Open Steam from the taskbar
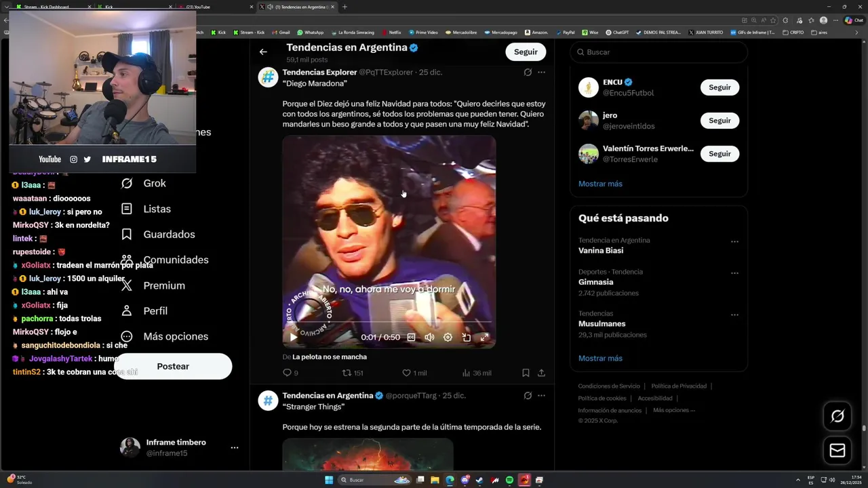The width and height of the screenshot is (868, 488). [x=479, y=480]
